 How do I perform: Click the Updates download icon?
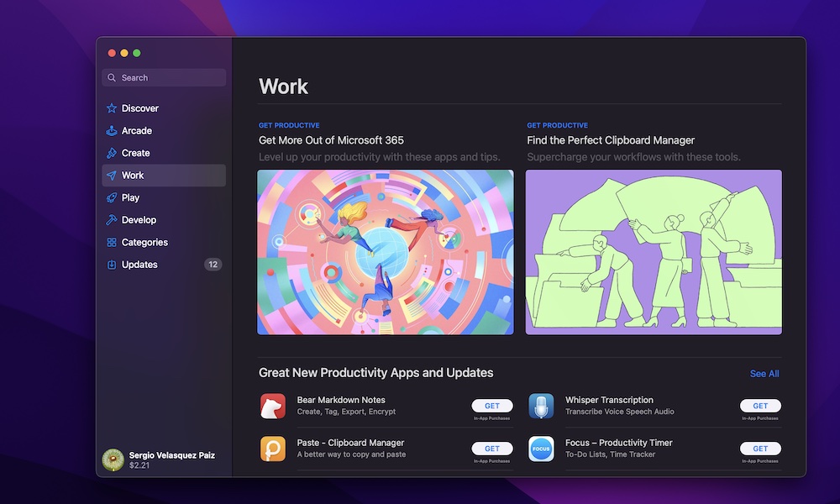click(112, 265)
